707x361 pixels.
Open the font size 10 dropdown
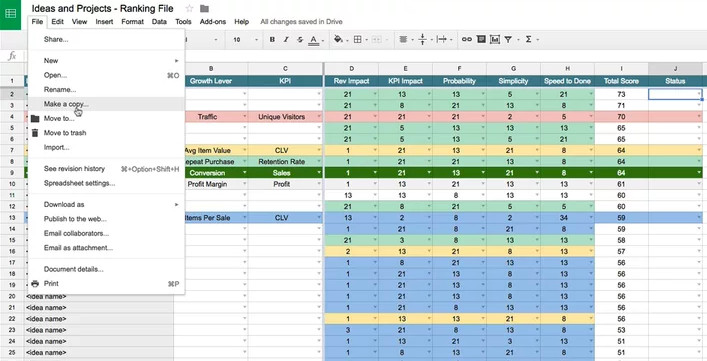[x=246, y=40]
